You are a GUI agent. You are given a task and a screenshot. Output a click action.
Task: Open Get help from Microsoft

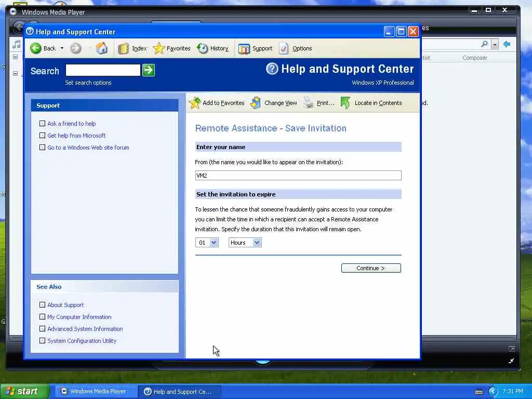coord(76,136)
